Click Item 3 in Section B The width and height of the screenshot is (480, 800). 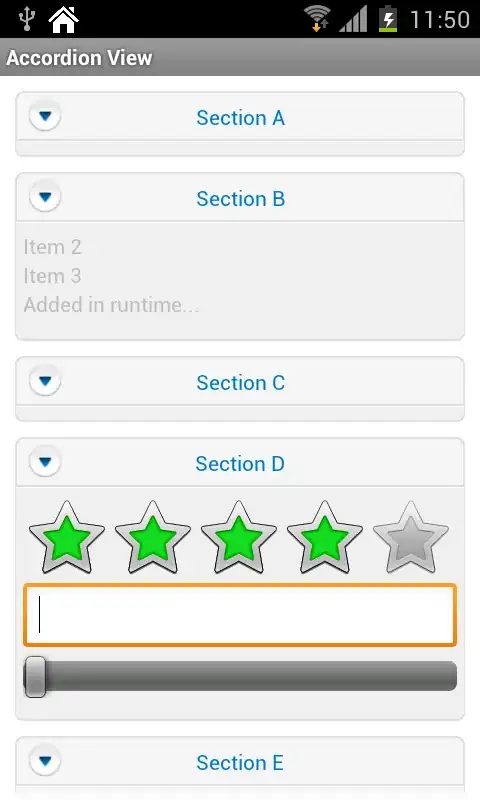[x=53, y=276]
